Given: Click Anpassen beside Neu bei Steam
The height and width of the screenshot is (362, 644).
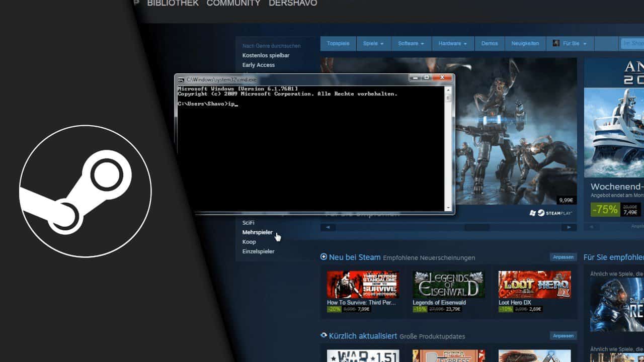Looking at the screenshot, I should [563, 257].
